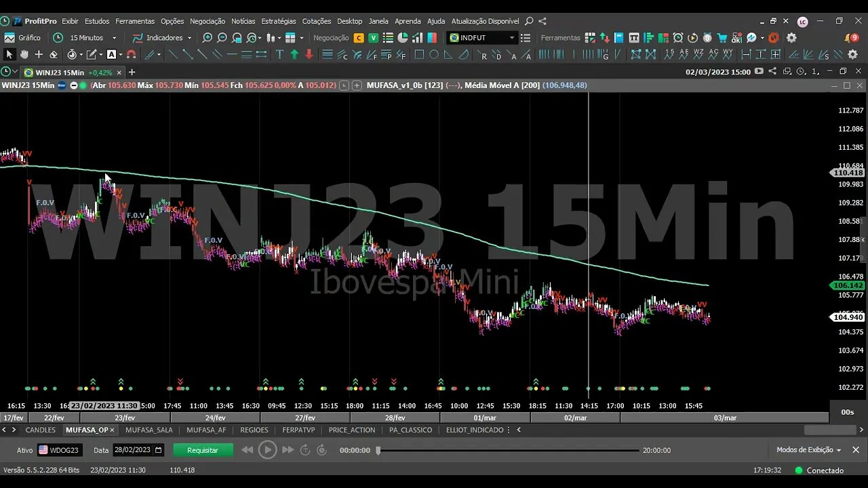
Task: Select the rectangle drawing tool
Action: [x=419, y=54]
